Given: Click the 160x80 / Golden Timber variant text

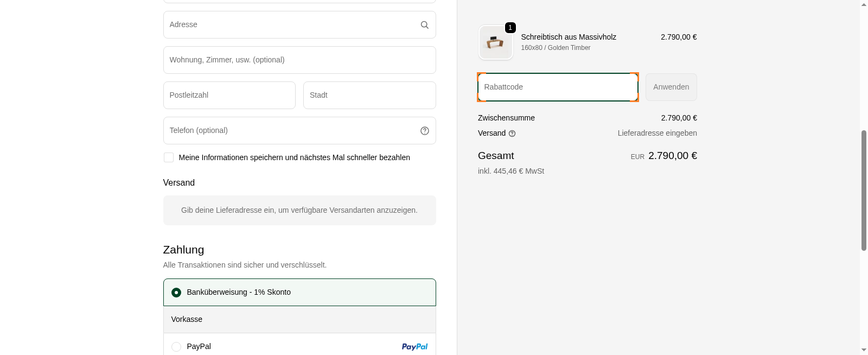Looking at the screenshot, I should (x=556, y=48).
